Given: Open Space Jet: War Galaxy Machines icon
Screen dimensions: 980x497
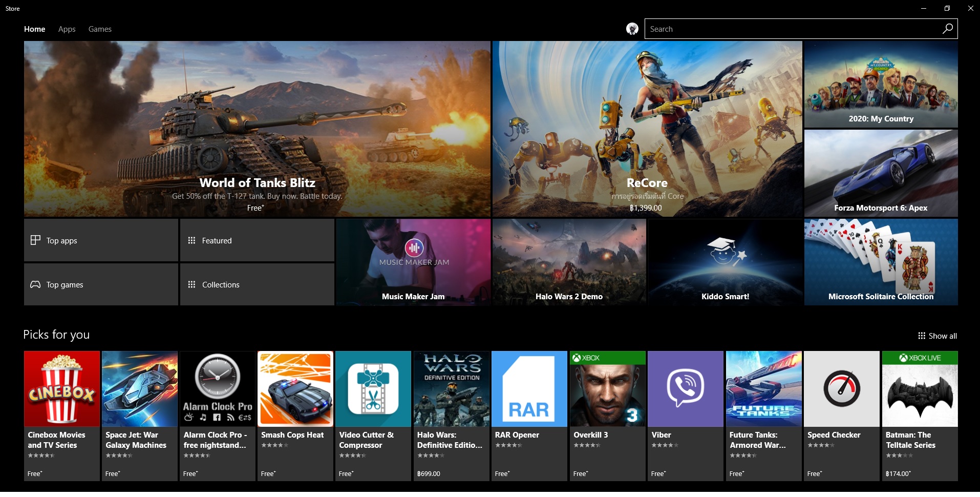Looking at the screenshot, I should pos(140,388).
